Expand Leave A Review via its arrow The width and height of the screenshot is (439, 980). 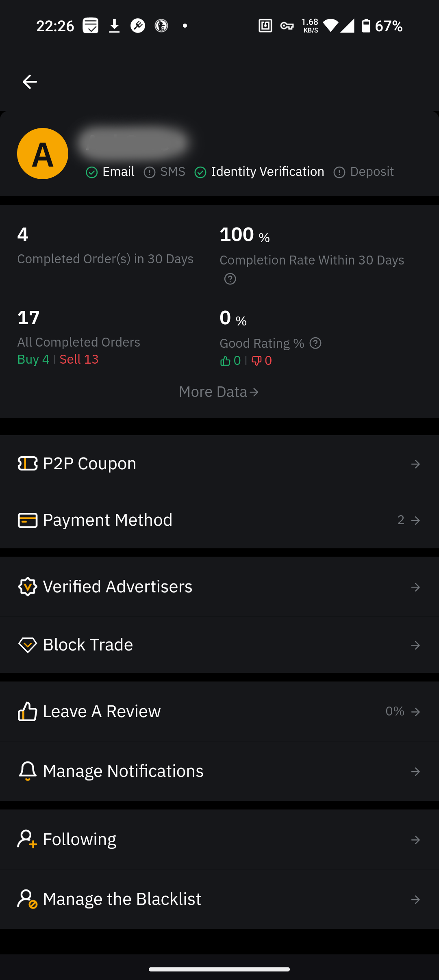coord(415,711)
